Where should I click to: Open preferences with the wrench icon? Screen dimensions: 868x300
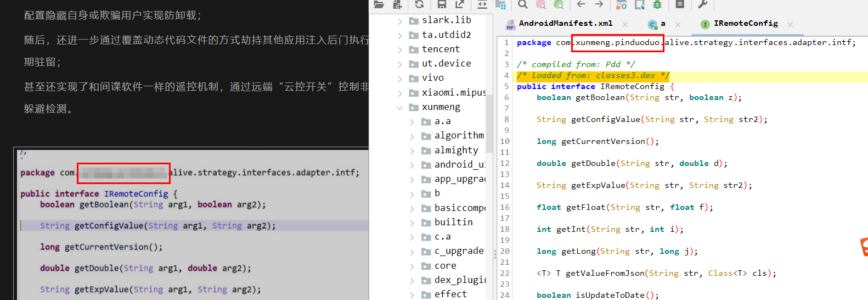(x=702, y=4)
